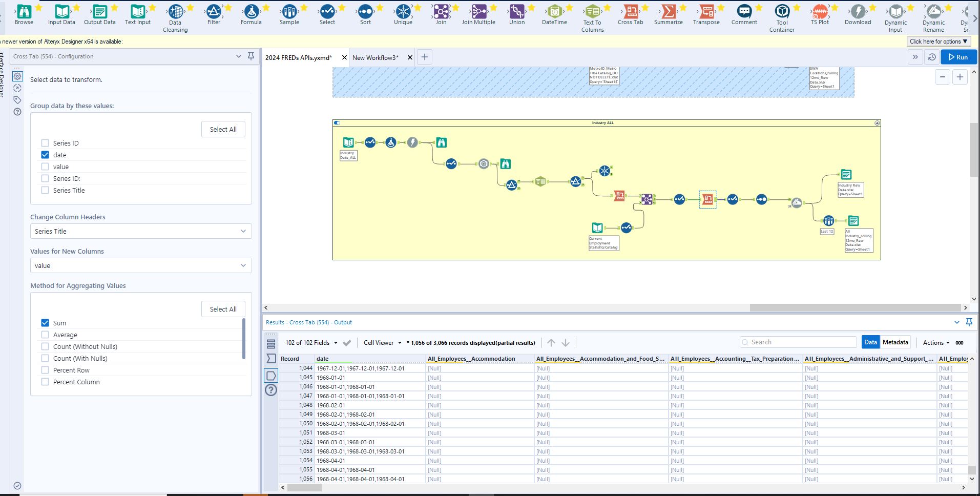980x496 pixels.
Task: Pick the Cross Tab tool from toolbar
Action: pyautogui.click(x=630, y=13)
